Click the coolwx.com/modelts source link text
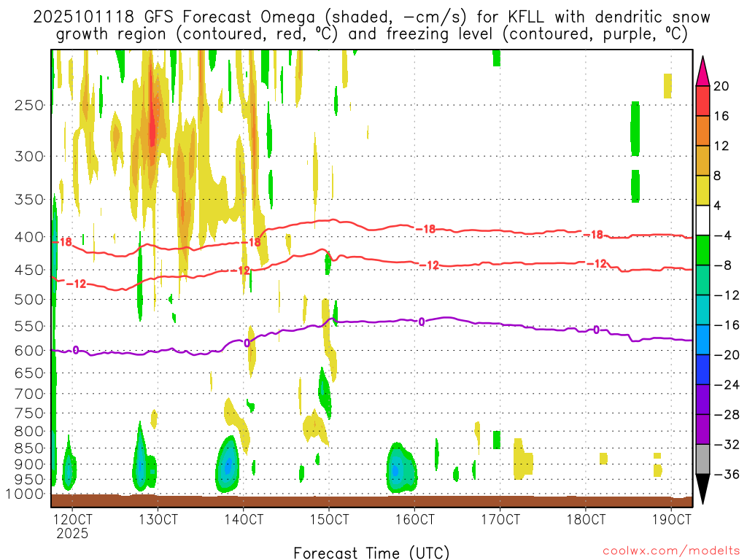Image resolution: width=747 pixels, height=560 pixels. (671, 551)
